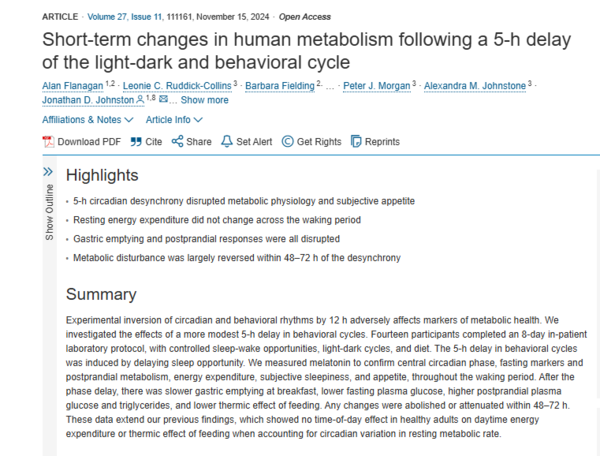
Task: Click the Cite quotation marks icon
Action: 135,142
